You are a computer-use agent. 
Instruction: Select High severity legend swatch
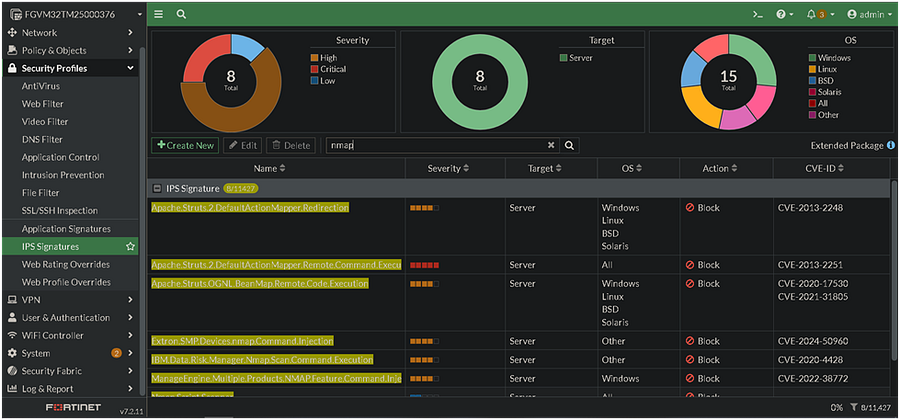(314, 58)
